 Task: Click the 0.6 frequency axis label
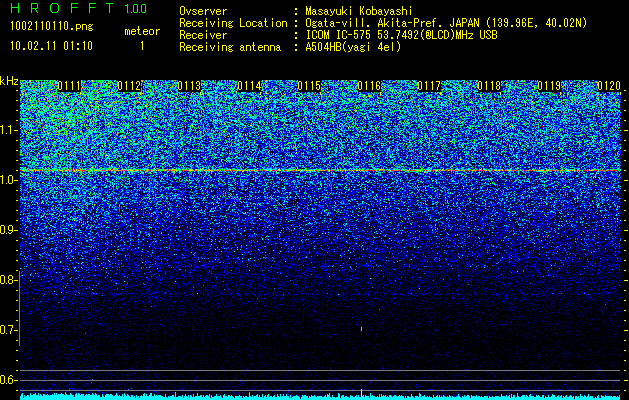pos(8,380)
